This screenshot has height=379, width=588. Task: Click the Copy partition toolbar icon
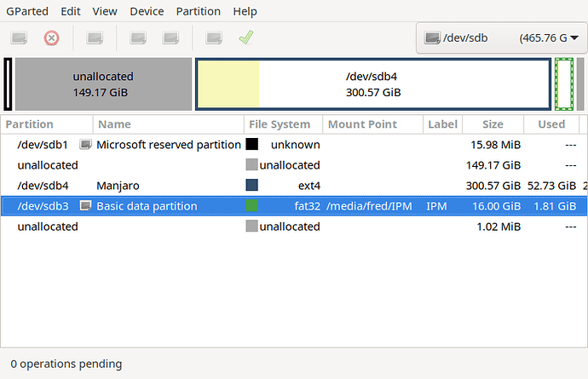pyautogui.click(x=138, y=37)
